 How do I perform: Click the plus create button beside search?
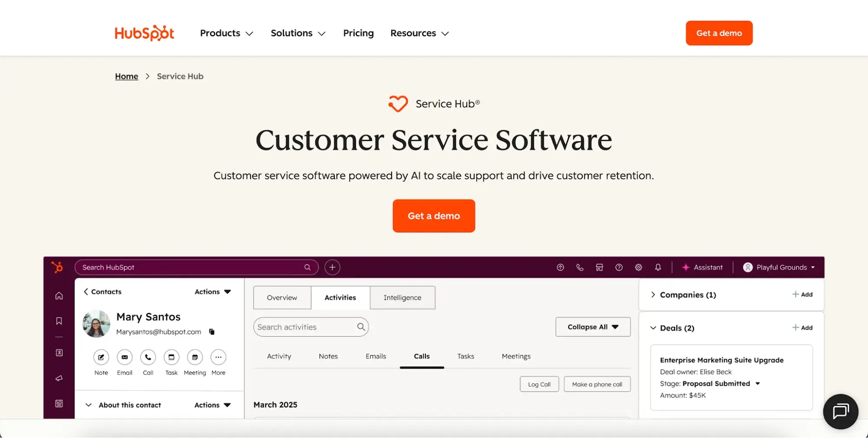coord(332,267)
